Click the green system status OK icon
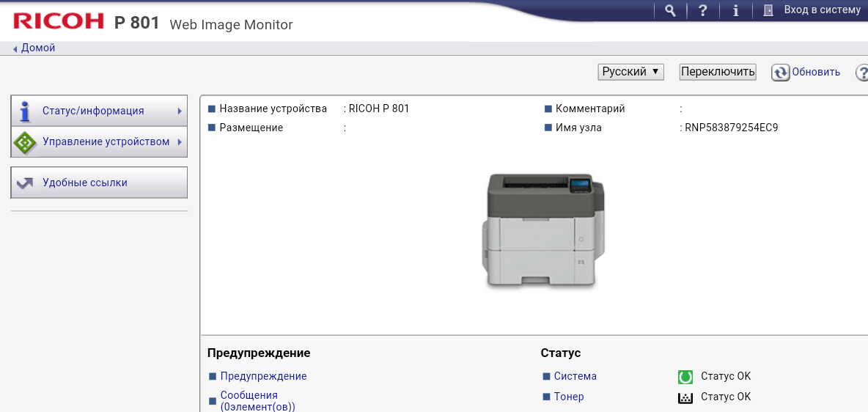 [685, 377]
